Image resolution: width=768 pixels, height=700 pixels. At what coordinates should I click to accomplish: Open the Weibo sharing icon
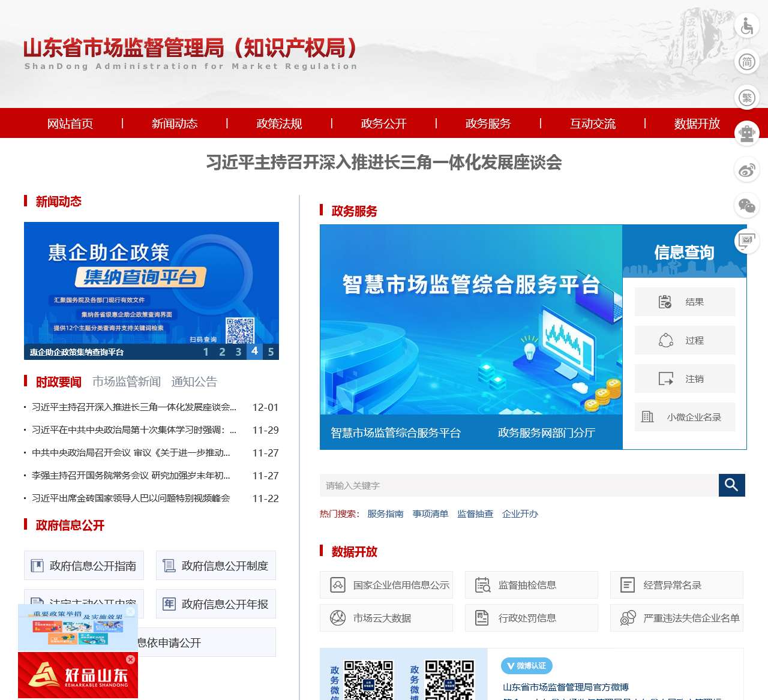tap(746, 170)
